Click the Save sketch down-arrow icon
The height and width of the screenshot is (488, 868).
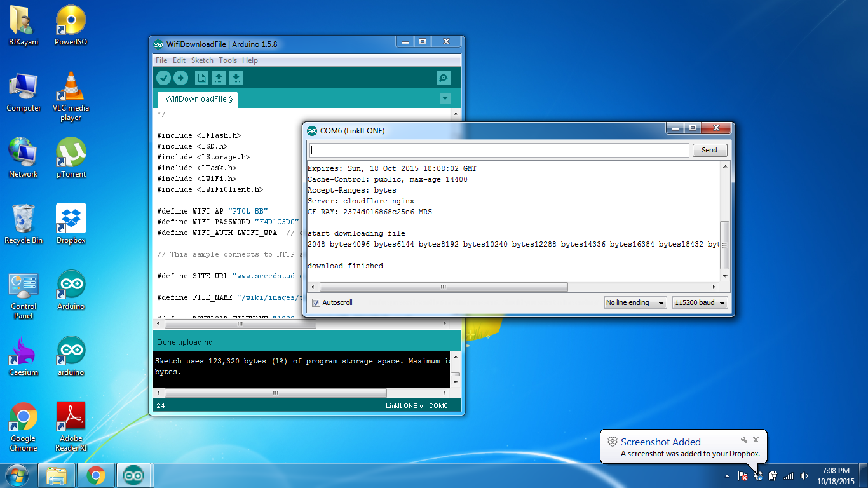tap(236, 78)
